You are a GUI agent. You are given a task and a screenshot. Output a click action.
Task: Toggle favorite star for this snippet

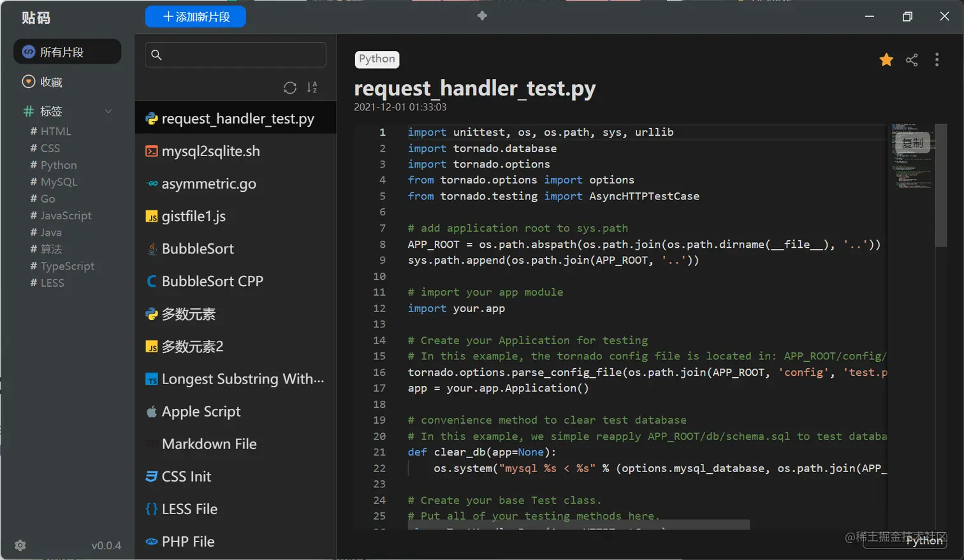(886, 60)
